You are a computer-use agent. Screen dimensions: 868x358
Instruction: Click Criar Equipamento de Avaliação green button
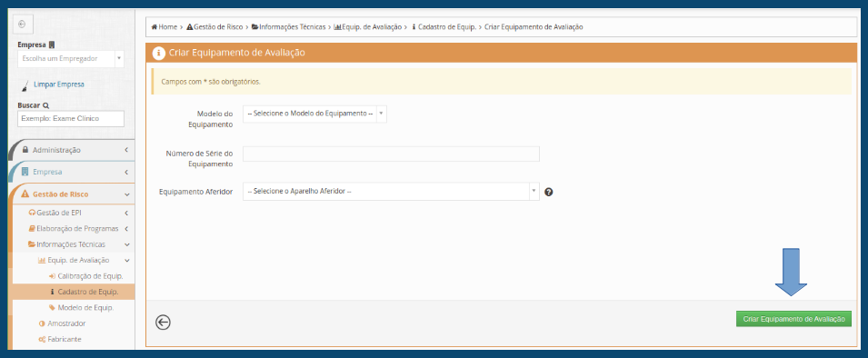[793, 319]
